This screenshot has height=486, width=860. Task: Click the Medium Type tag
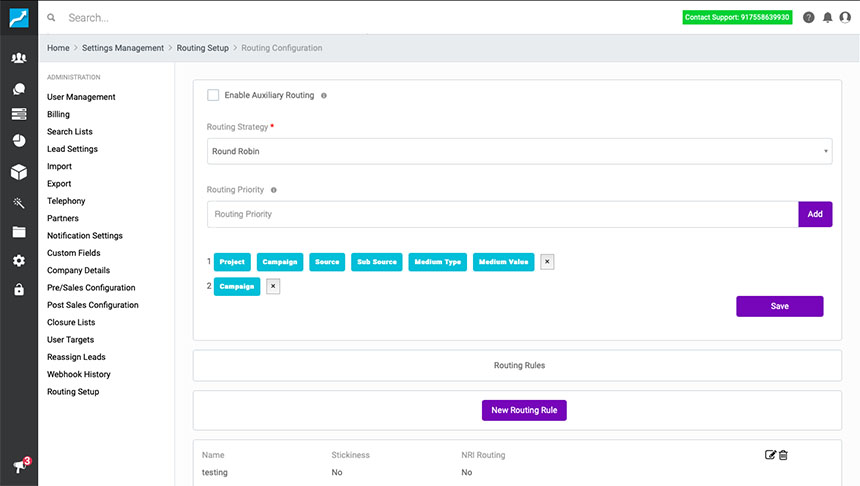[x=438, y=262]
